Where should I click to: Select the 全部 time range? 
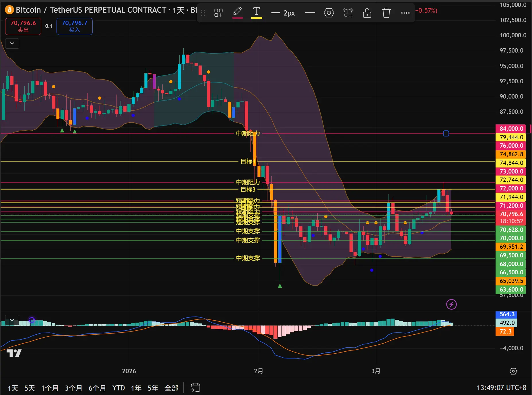[172, 388]
